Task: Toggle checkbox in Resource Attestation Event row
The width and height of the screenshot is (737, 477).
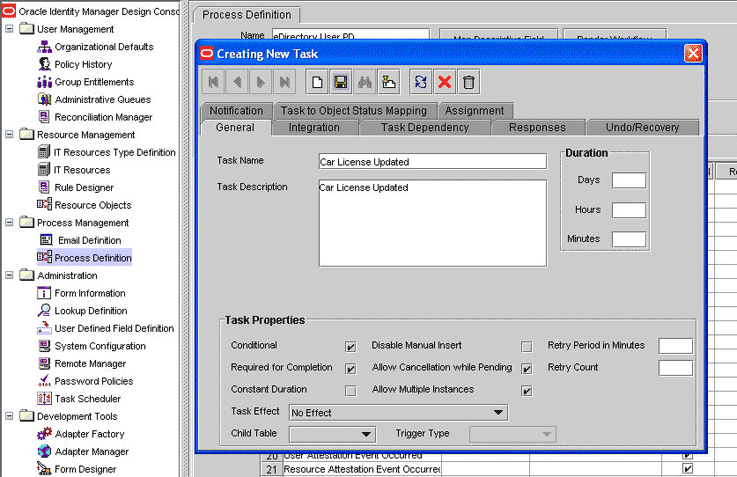Action: tap(688, 469)
